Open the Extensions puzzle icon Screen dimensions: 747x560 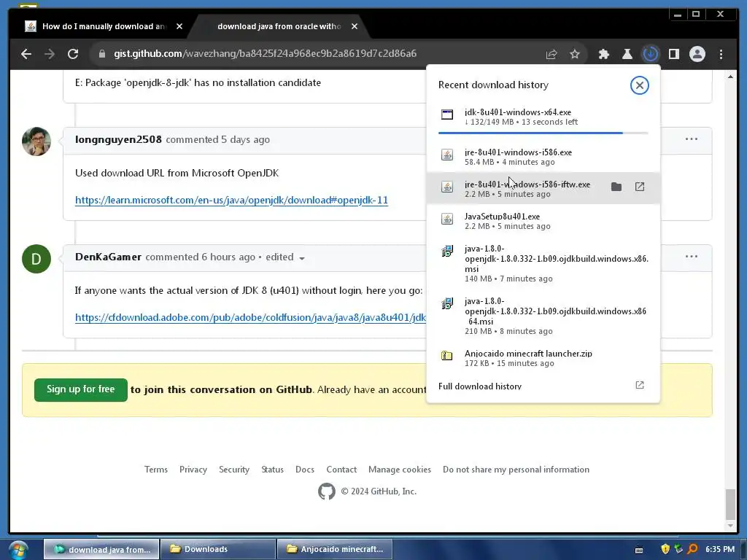click(x=603, y=54)
